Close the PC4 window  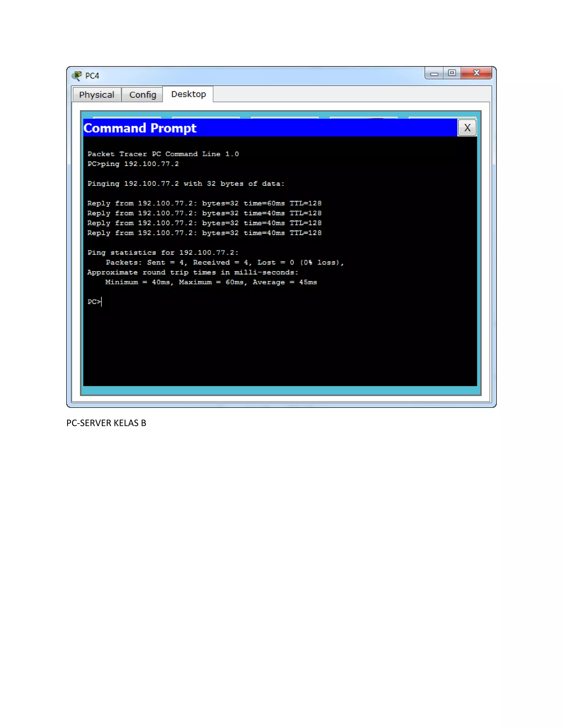click(476, 73)
